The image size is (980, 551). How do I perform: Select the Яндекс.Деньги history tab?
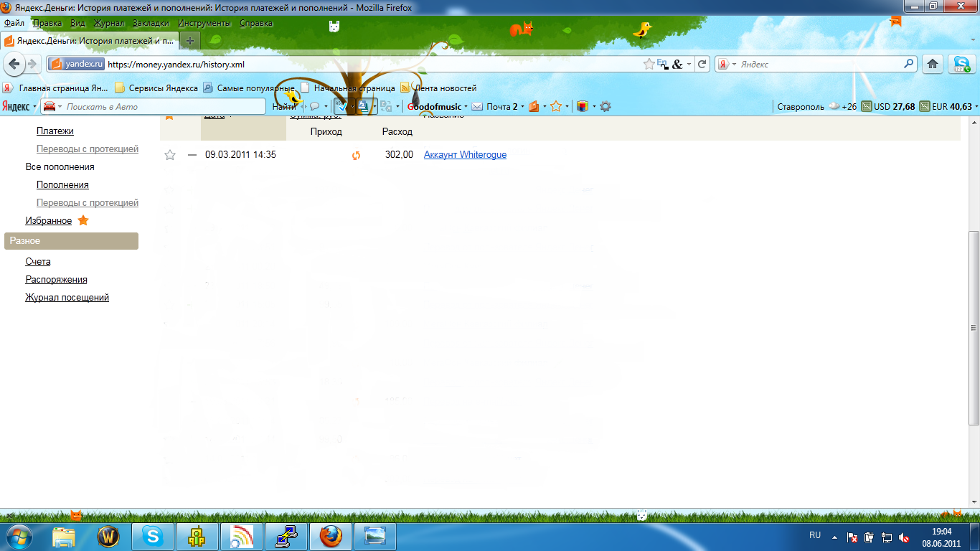click(89, 41)
